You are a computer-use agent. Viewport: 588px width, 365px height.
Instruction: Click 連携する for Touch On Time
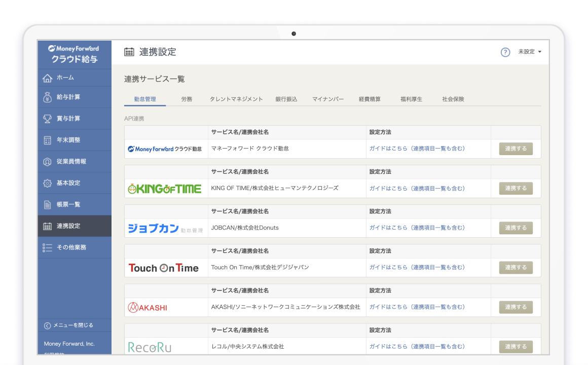(x=516, y=268)
